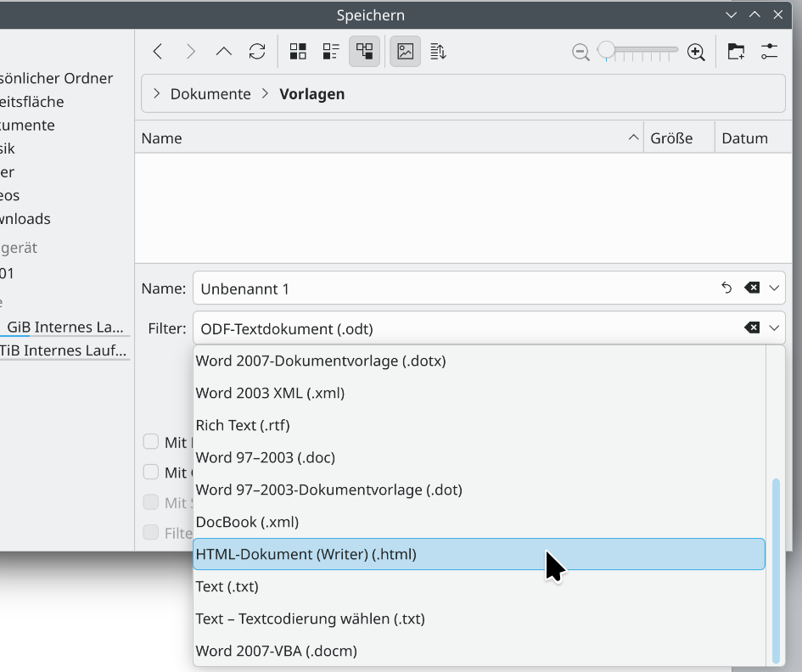Create a new folder
802x672 pixels.
pos(736,52)
